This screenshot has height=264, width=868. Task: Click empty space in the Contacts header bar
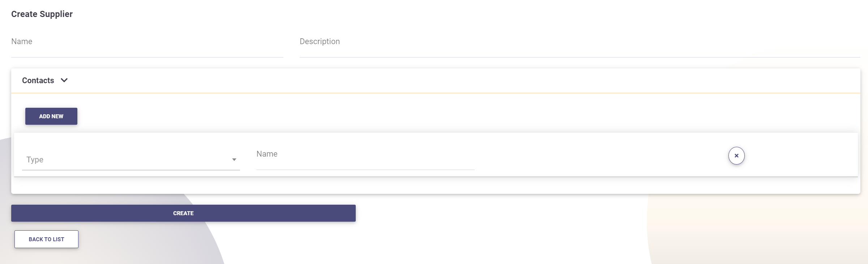tap(434, 80)
